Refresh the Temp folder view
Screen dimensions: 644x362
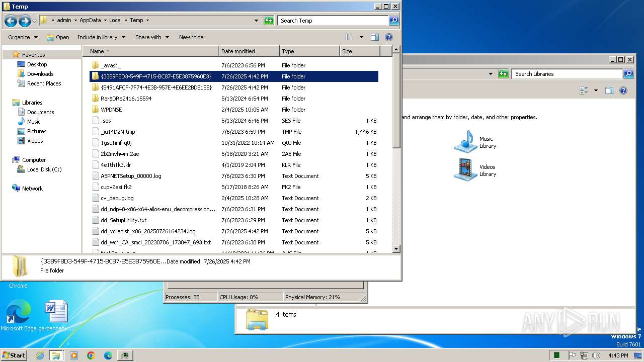(269, 21)
